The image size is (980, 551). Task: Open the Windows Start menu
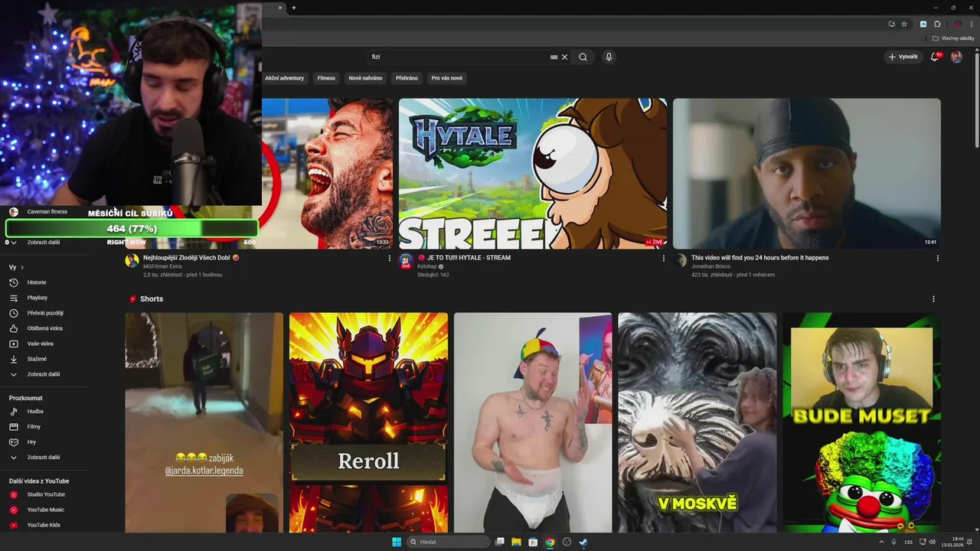[397, 542]
